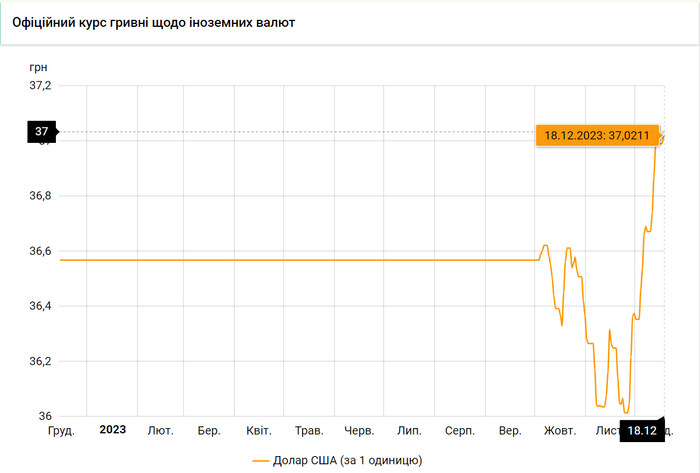Click the Груд. label on x-axis
700x473 pixels.
[x=62, y=431]
